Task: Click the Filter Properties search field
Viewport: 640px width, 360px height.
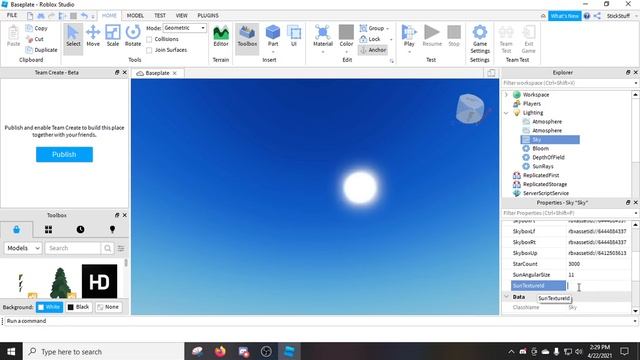Action: [x=567, y=213]
